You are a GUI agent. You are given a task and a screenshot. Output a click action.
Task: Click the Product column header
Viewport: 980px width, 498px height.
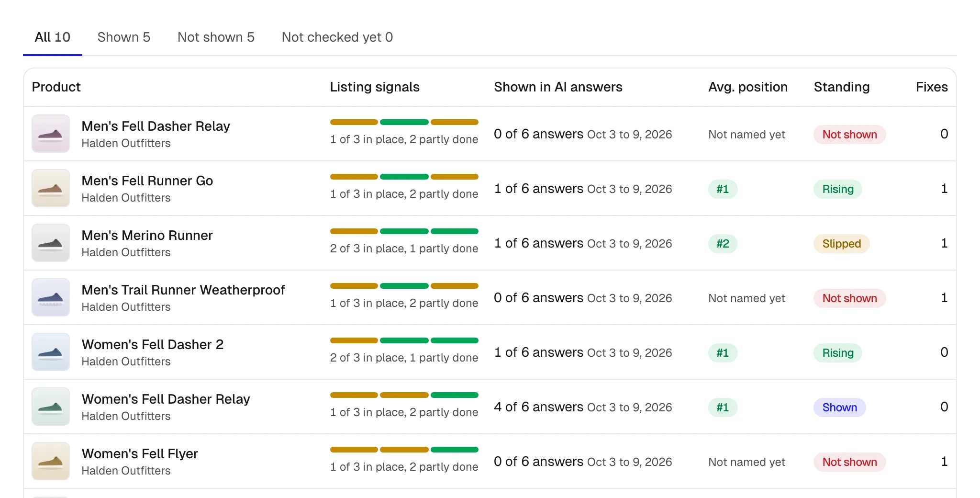56,87
